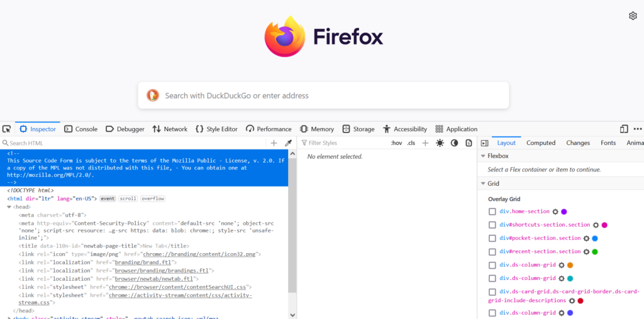Click the Search HTML magnifier icon

coord(5,143)
